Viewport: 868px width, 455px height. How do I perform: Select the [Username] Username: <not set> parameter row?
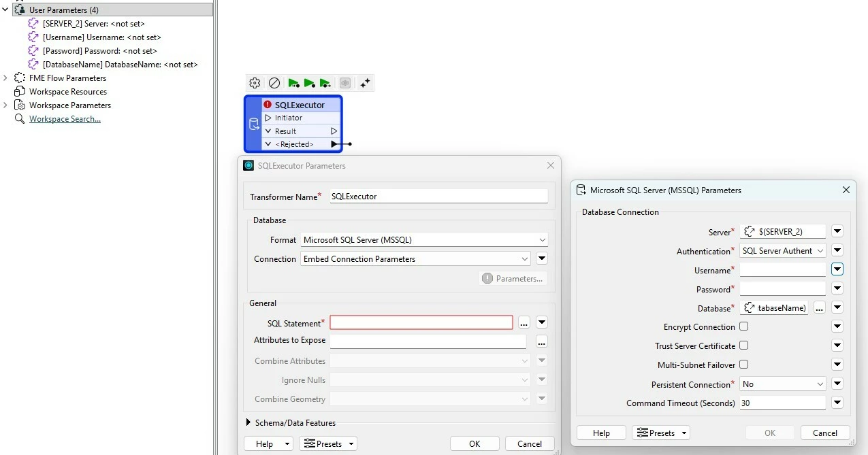click(102, 37)
